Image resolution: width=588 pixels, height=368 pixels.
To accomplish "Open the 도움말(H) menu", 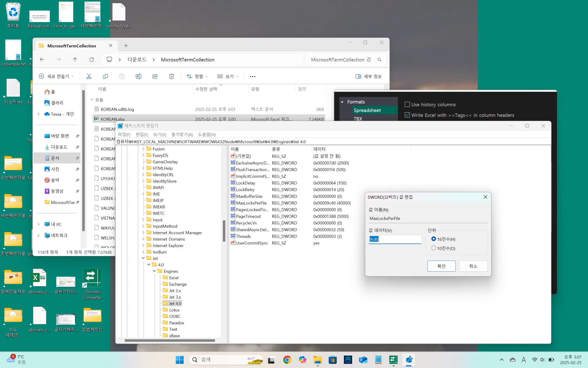I will [207, 135].
